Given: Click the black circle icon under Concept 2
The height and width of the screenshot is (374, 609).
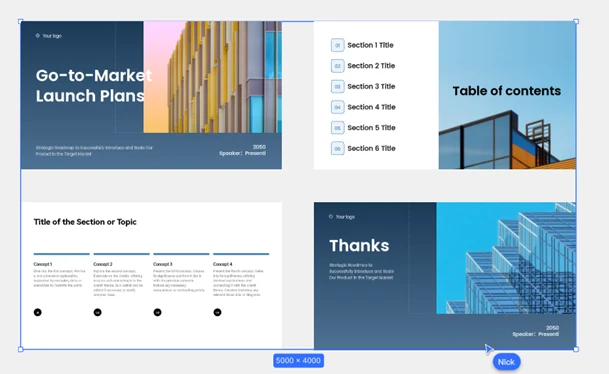Looking at the screenshot, I should click(97, 312).
